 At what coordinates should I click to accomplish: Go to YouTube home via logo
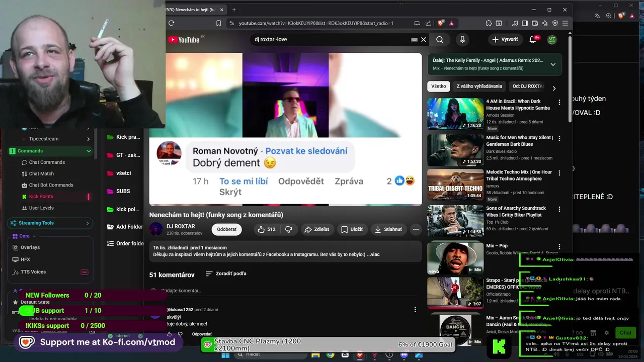click(x=184, y=40)
